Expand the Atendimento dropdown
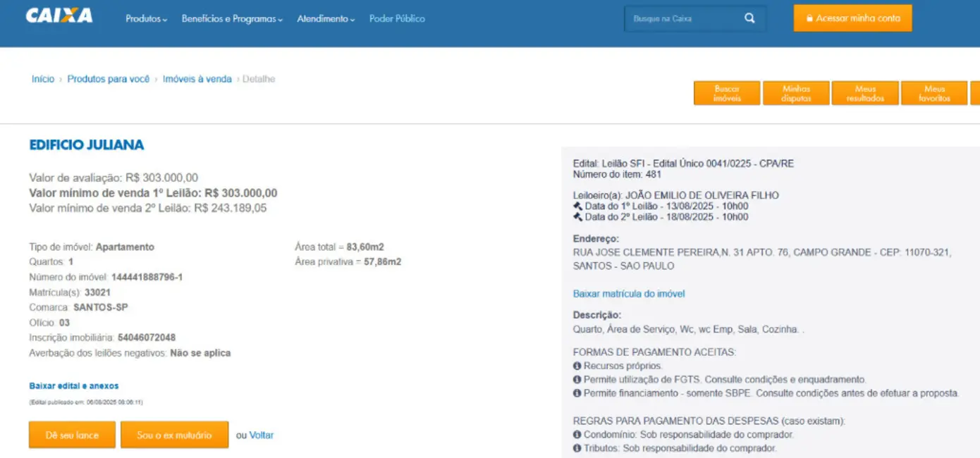Image resolution: width=980 pixels, height=458 pixels. point(326,19)
